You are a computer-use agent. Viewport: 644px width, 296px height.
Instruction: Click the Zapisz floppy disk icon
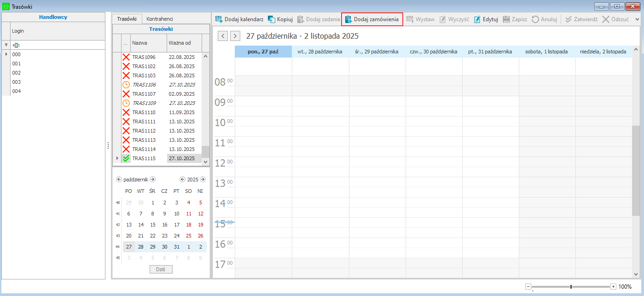[506, 19]
